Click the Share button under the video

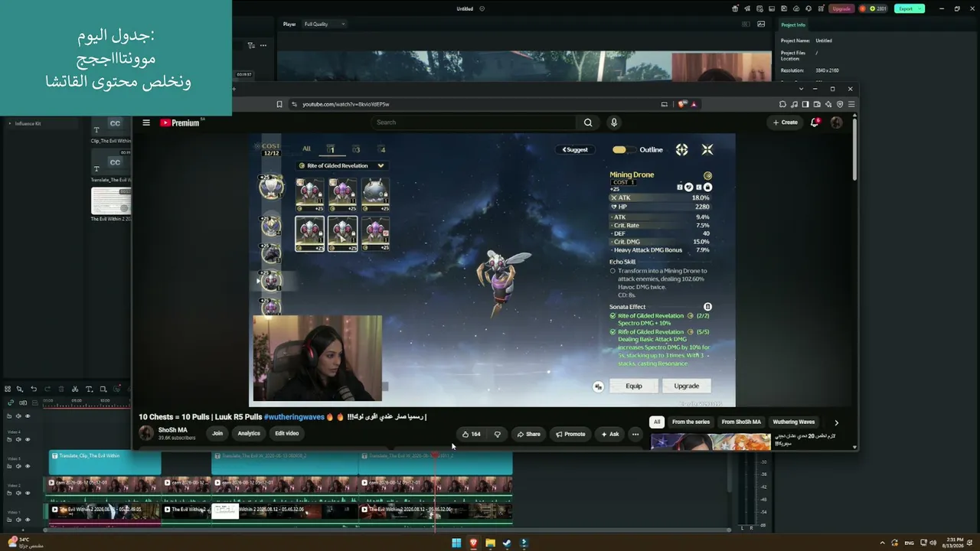coord(528,434)
